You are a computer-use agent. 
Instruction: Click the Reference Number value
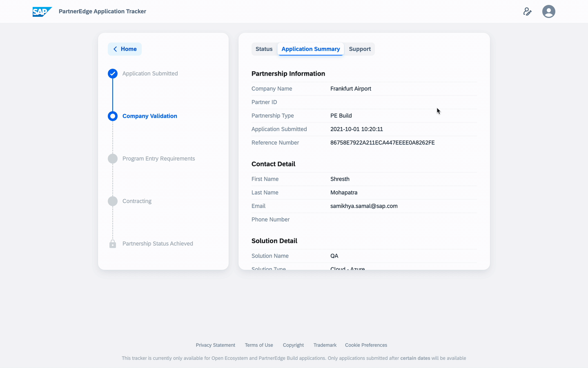point(382,143)
